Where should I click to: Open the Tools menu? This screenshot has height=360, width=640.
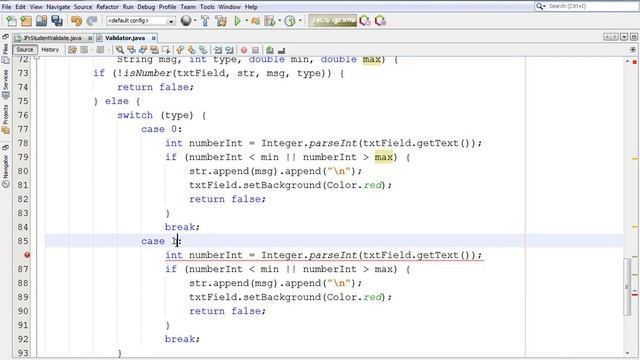(x=207, y=7)
